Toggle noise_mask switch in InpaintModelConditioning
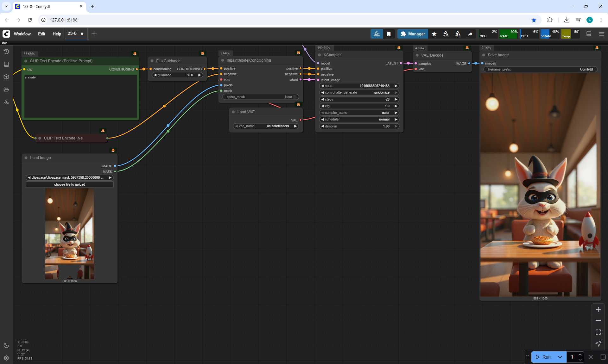 coord(294,97)
